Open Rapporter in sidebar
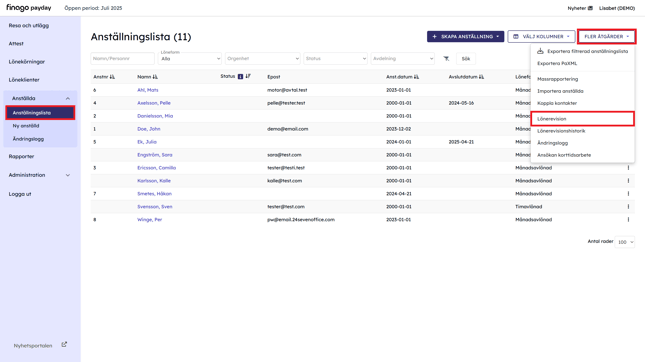 click(x=21, y=156)
